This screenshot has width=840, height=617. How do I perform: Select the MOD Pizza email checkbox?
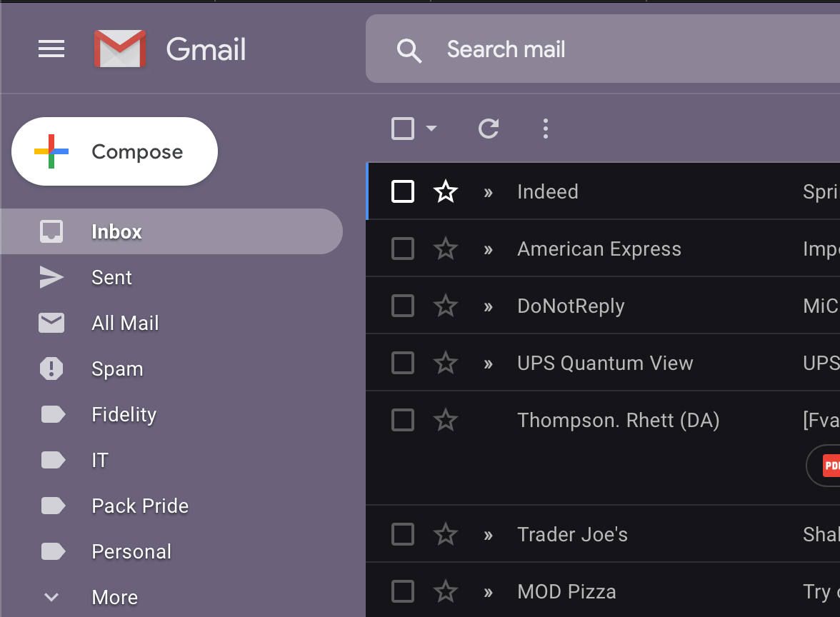pos(403,591)
